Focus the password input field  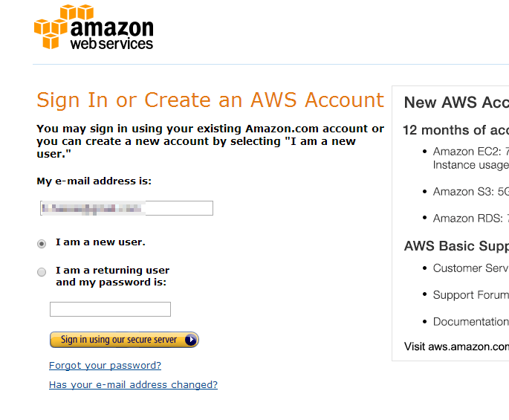tap(110, 309)
